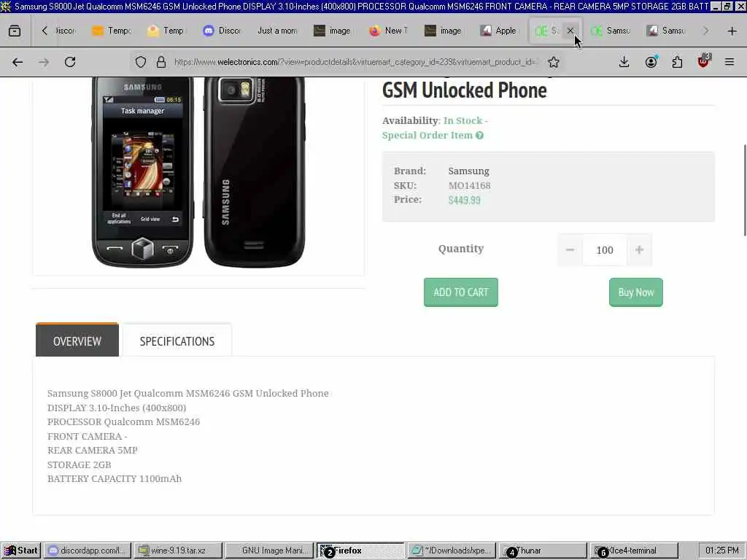Viewport: 747px width, 560px height.
Task: Click 'REAR CAMERA 5MP' overview line
Action: coord(93,450)
